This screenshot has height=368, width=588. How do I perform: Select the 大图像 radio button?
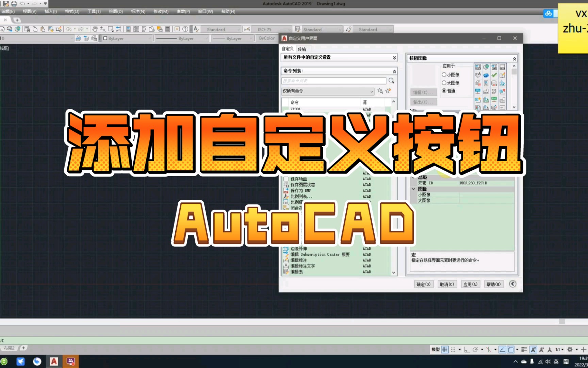(x=444, y=83)
